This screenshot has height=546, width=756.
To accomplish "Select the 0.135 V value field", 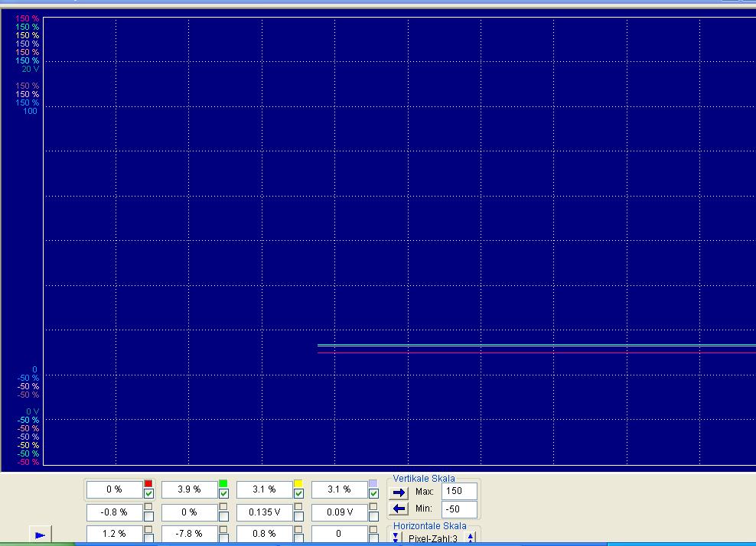I will coord(264,512).
